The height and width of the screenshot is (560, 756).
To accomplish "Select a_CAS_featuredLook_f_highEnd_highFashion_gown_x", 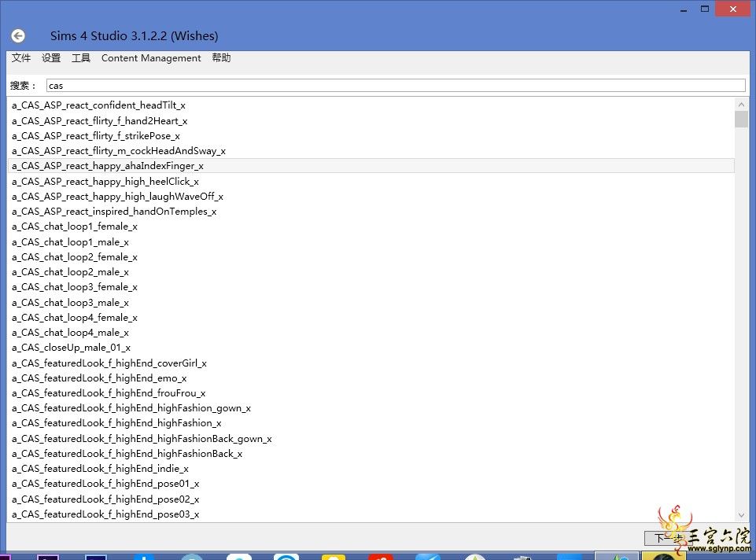I will tap(371, 407).
